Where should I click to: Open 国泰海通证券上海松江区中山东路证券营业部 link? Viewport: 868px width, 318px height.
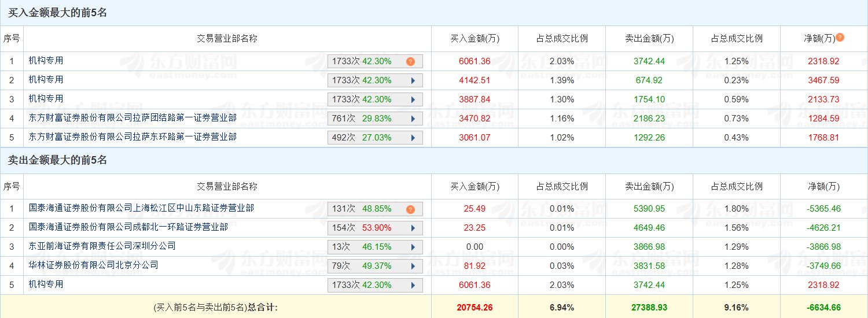(141, 208)
